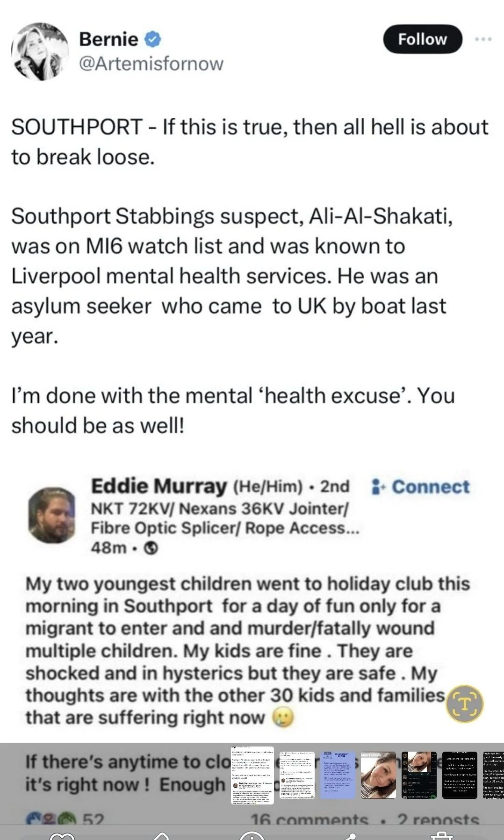Select the Anna Holmes portrait thumbnail
The height and width of the screenshot is (840, 504).
[378, 775]
